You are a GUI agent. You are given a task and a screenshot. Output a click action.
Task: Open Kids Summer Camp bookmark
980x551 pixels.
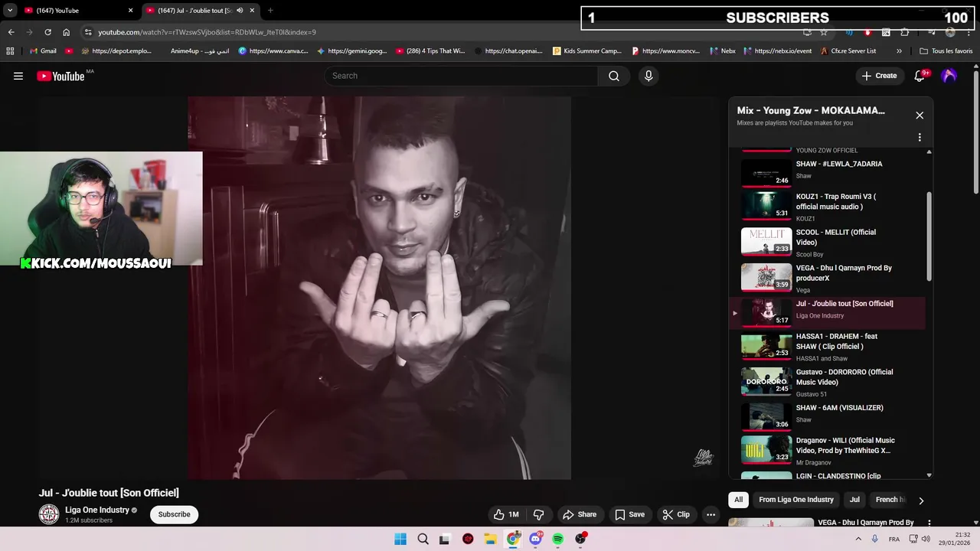click(587, 51)
